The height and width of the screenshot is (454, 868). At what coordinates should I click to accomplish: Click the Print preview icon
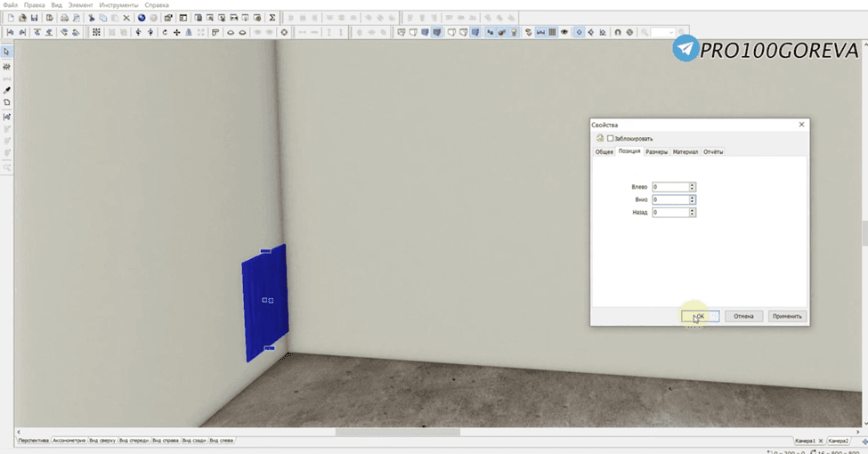[77, 18]
